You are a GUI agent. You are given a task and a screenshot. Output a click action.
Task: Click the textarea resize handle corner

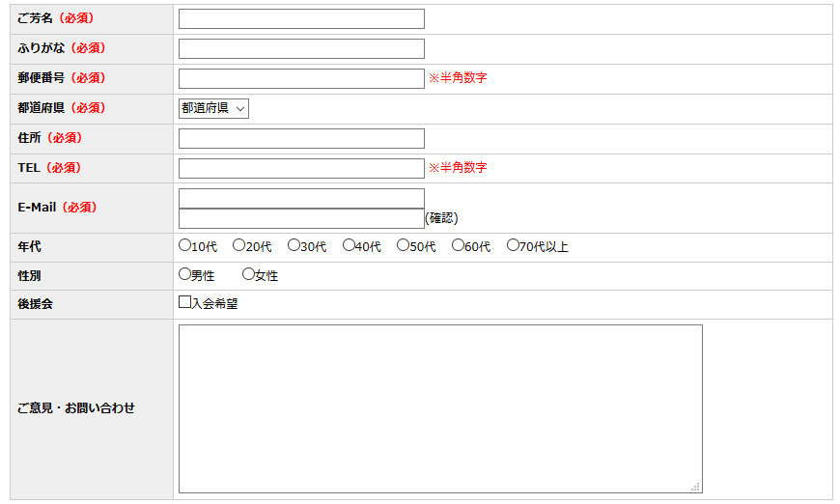696,488
